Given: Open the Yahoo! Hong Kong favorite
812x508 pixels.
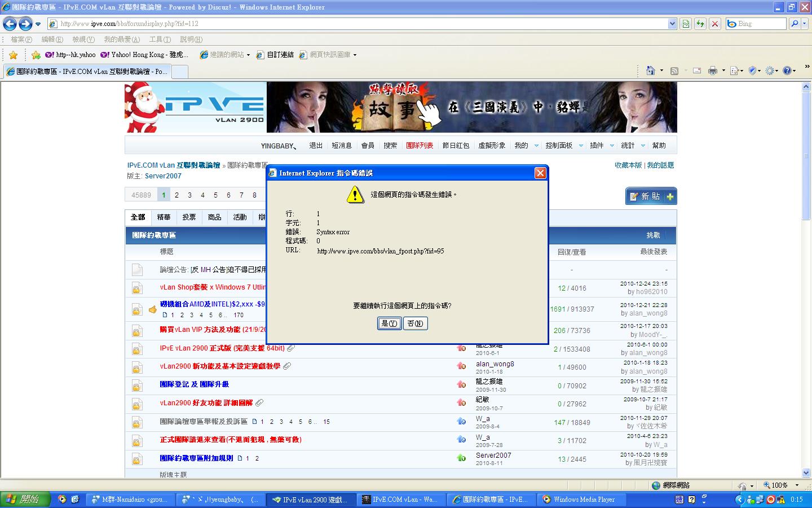Looking at the screenshot, I should tap(144, 55).
